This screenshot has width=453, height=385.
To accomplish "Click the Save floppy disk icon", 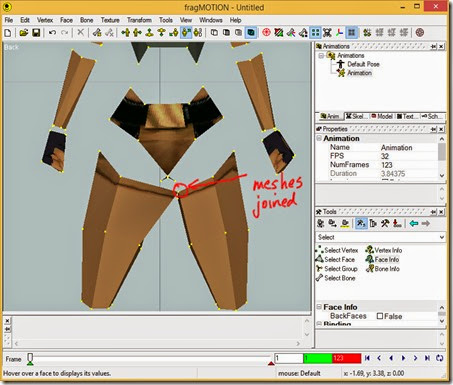I will point(36,33).
